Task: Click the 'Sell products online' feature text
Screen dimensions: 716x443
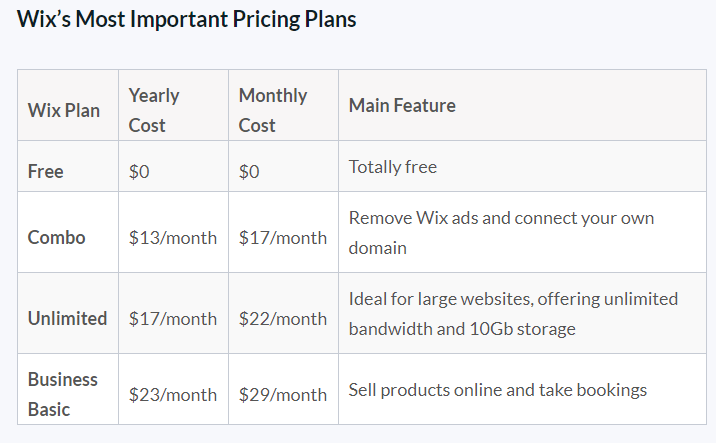Action: tap(498, 390)
